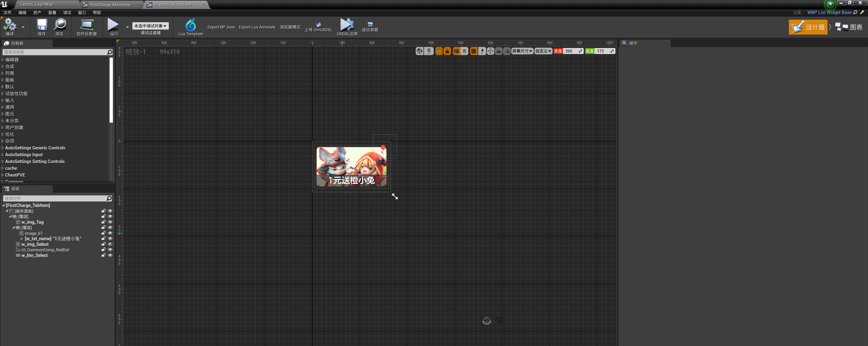Toggle visibility of second 覆层 overlay
This screenshot has height=346, width=868.
110,228
